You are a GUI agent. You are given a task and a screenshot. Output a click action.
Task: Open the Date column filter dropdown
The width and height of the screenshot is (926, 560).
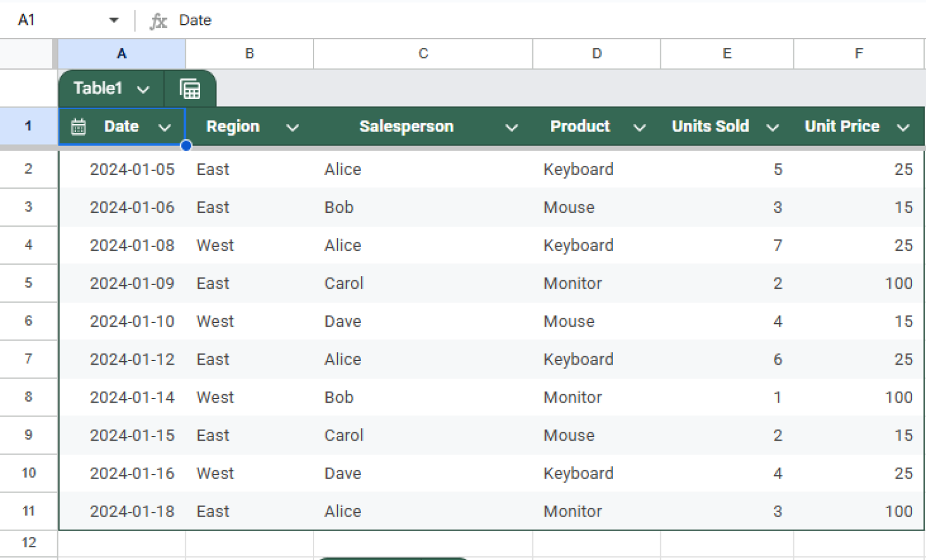click(165, 127)
